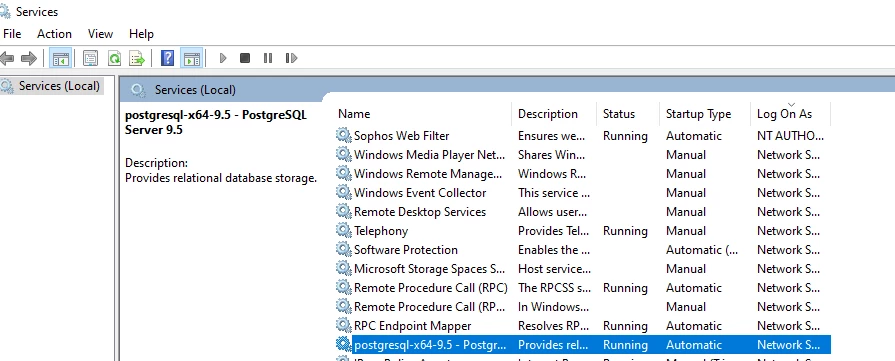Click gear icon of Telephony service
Image resolution: width=895 pixels, height=361 pixels.
pyautogui.click(x=343, y=231)
